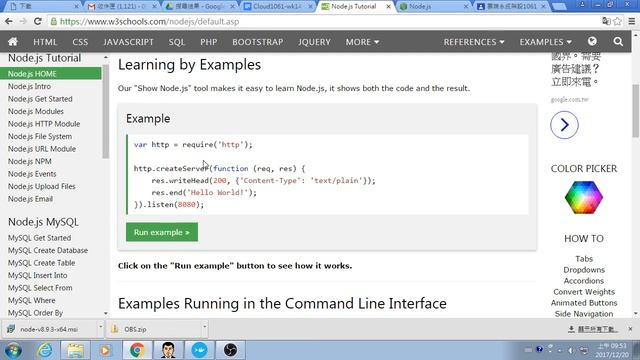
Task: Close the Node.js Tutorial tab
Action: [x=388, y=7]
